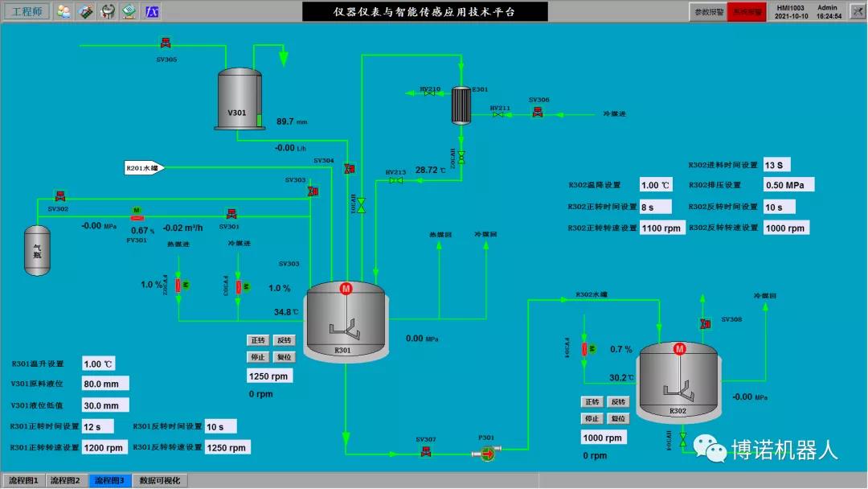
Task: Open the 数据可视化 tab
Action: click(160, 480)
